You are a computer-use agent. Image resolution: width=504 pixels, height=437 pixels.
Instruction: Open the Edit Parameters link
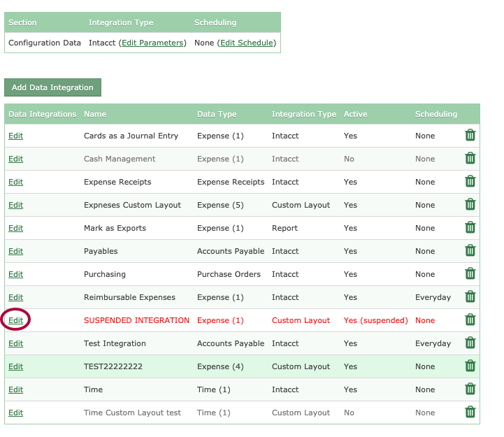point(152,43)
